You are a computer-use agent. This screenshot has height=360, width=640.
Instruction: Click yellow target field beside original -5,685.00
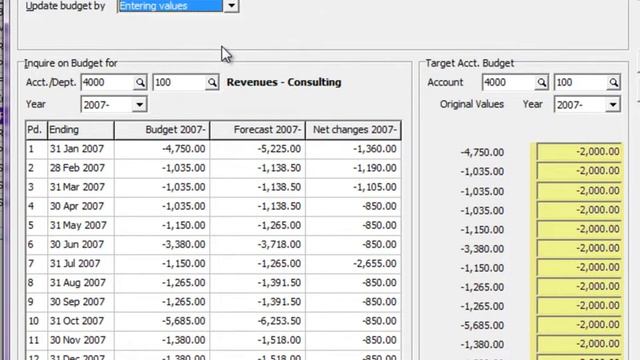[x=579, y=325]
